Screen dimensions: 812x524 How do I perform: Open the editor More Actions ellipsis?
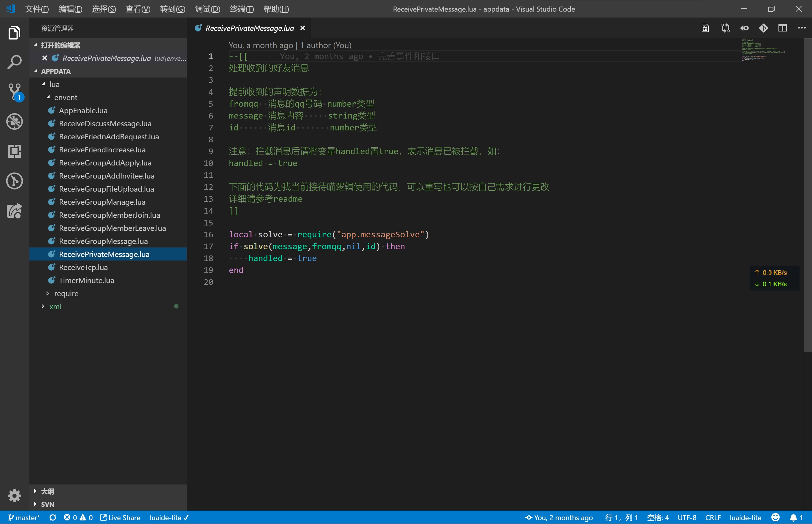click(x=802, y=28)
